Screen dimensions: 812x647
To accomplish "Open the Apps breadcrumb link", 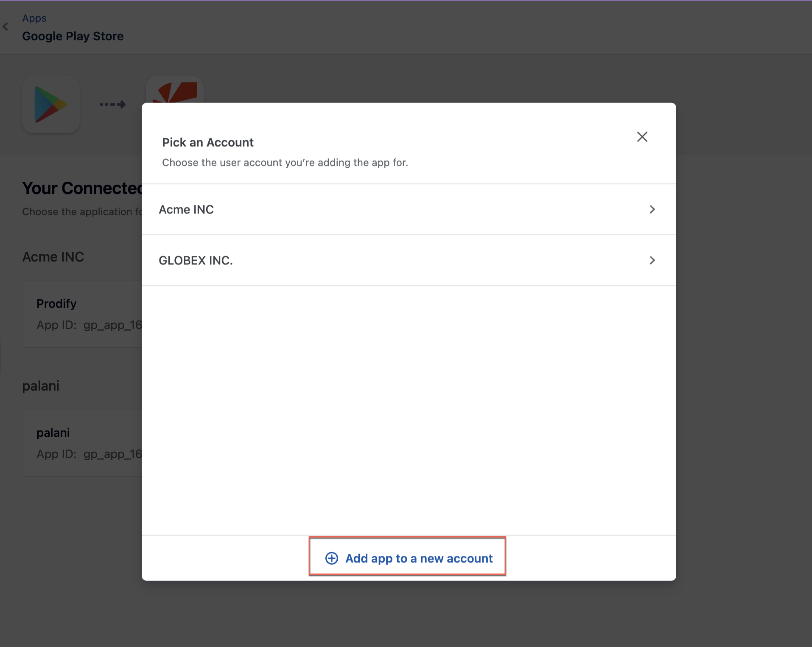I will tap(34, 18).
